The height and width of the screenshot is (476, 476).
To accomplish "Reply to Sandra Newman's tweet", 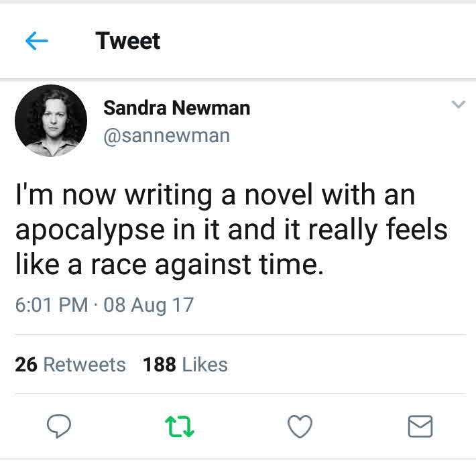I will [x=59, y=426].
